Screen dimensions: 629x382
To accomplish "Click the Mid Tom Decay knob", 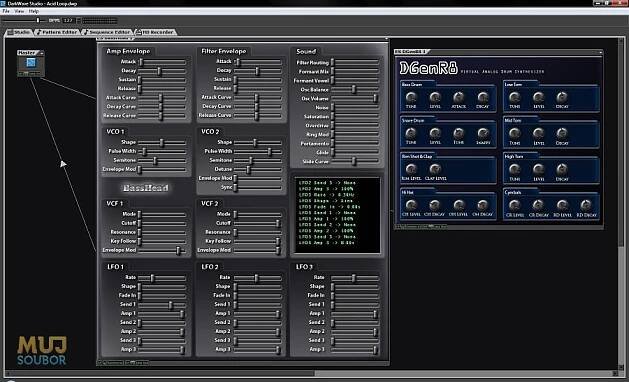I will click(562, 133).
